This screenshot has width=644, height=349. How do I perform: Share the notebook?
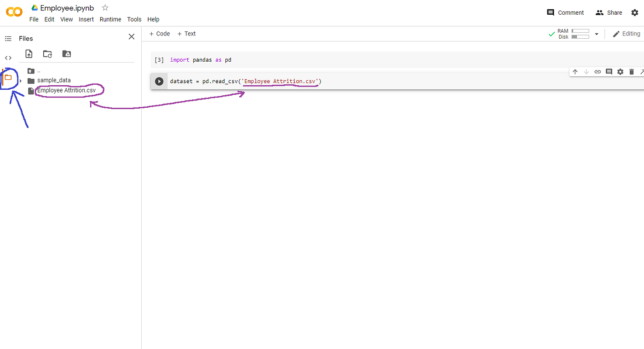(x=608, y=12)
